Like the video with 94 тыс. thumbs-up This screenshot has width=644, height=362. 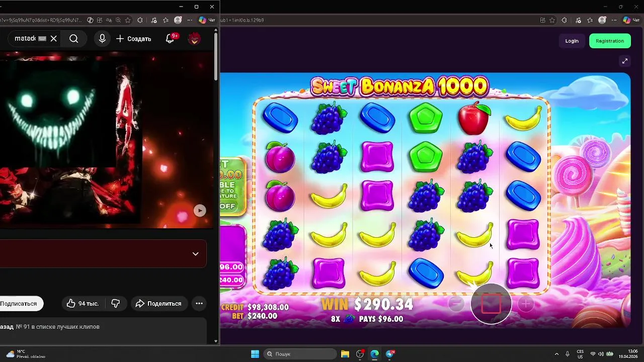coord(83,303)
